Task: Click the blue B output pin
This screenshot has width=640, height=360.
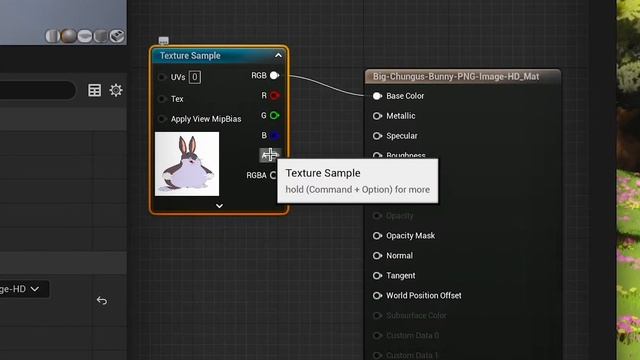Action: [274, 136]
